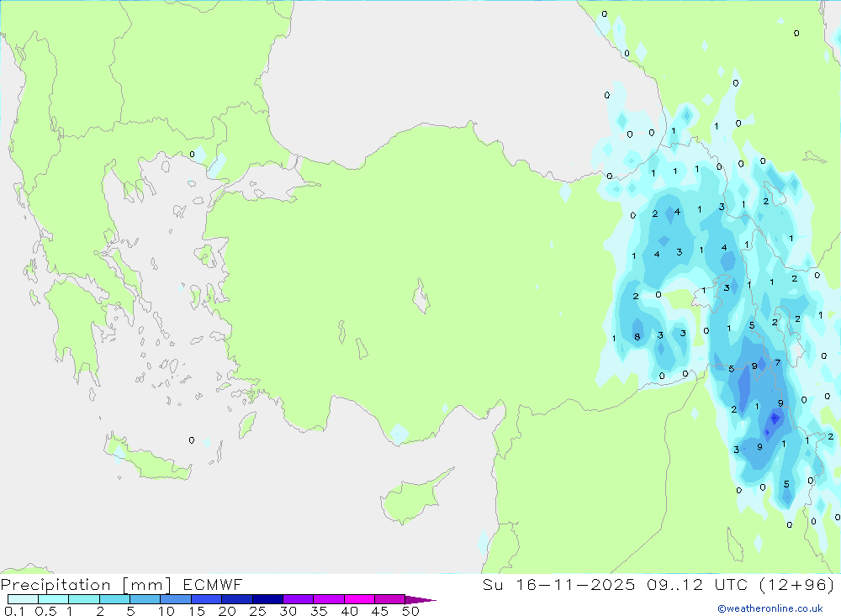Choose the 25–30 mm dark blue swatch
The image size is (841, 616).
click(x=267, y=599)
